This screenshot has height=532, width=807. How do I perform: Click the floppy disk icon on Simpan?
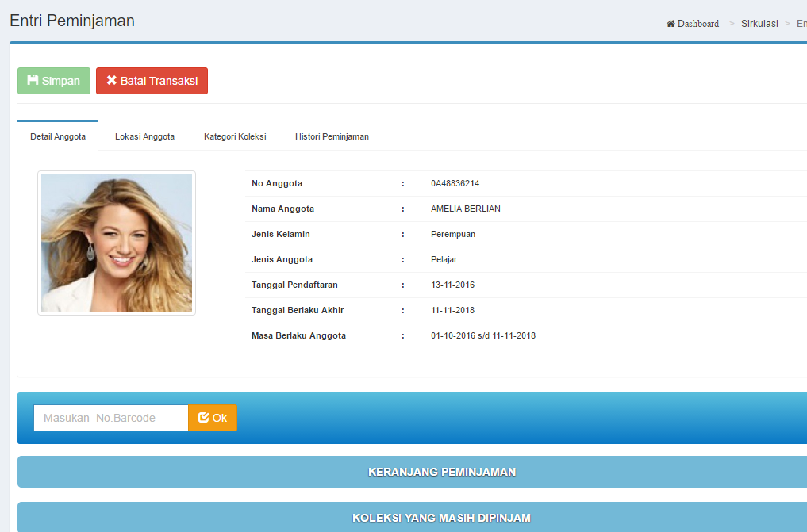point(33,79)
